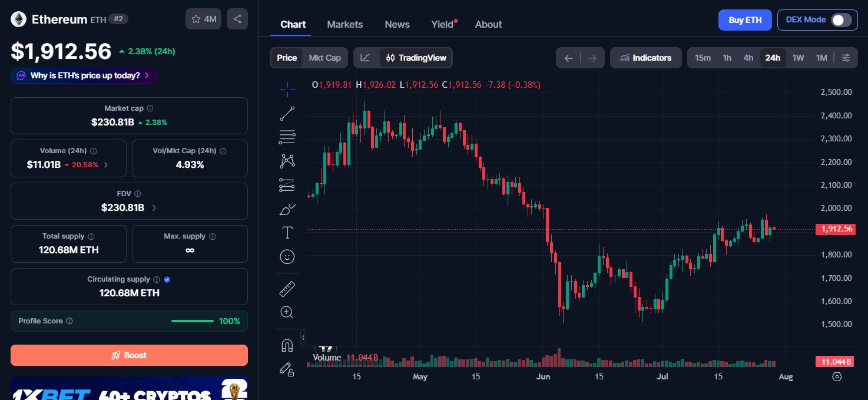868x400 pixels.
Task: Click the Buy ETH button
Action: (x=745, y=19)
